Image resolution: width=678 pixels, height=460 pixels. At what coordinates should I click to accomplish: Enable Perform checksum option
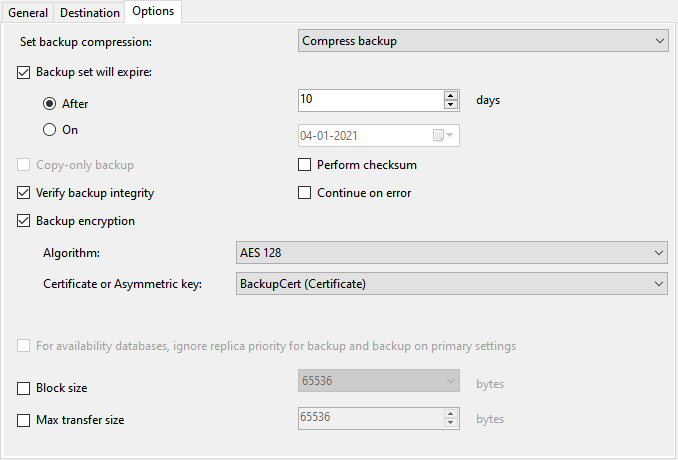click(306, 165)
